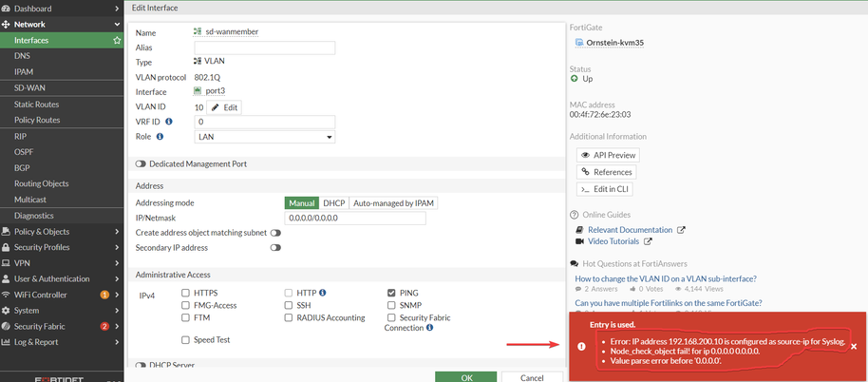Click the Ornstein-kvm35 device icon
The image size is (868, 382).
pyautogui.click(x=579, y=43)
